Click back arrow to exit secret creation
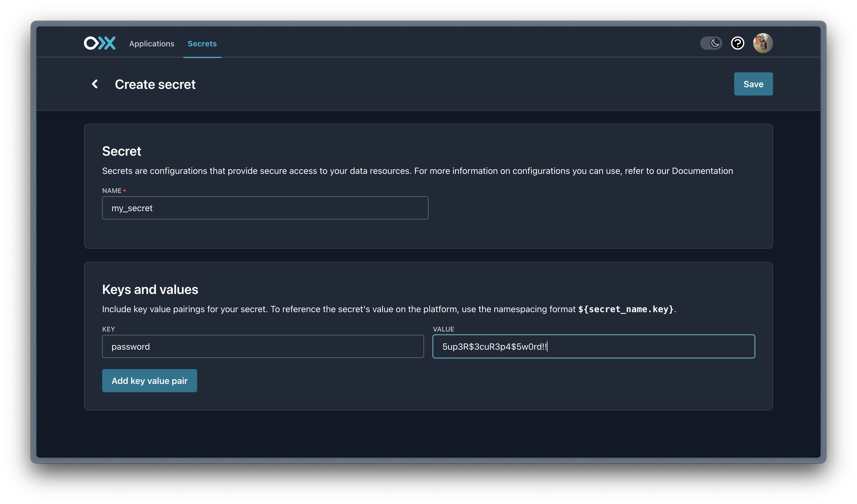Image resolution: width=857 pixels, height=504 pixels. click(94, 83)
